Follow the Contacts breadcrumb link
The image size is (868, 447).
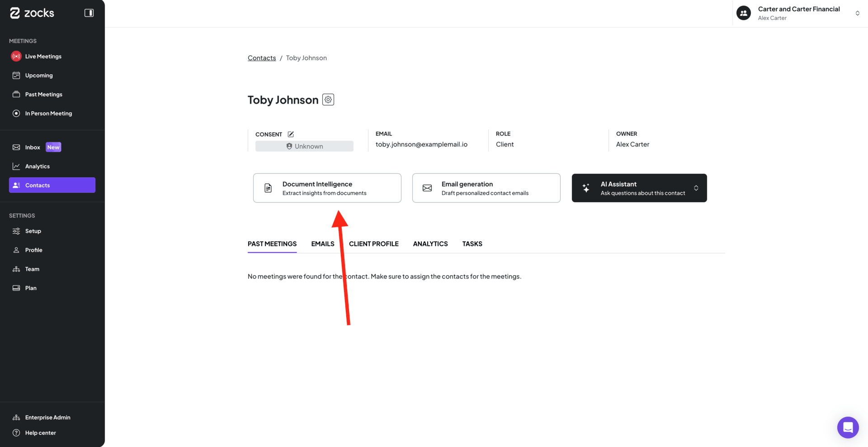[x=262, y=58]
